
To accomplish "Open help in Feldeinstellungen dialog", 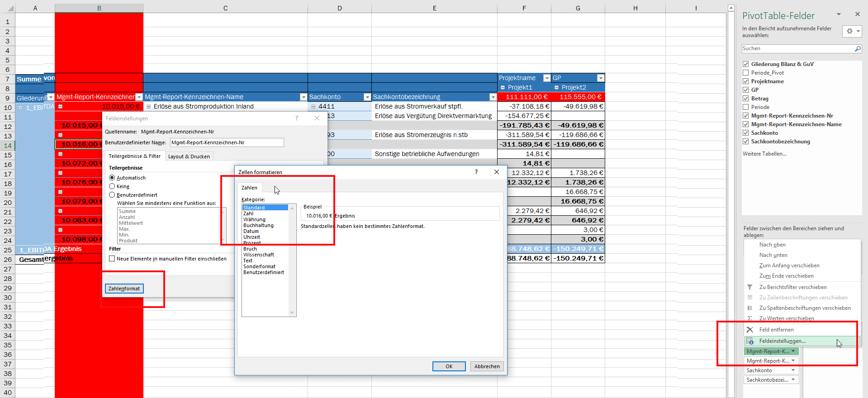I will pos(297,118).
